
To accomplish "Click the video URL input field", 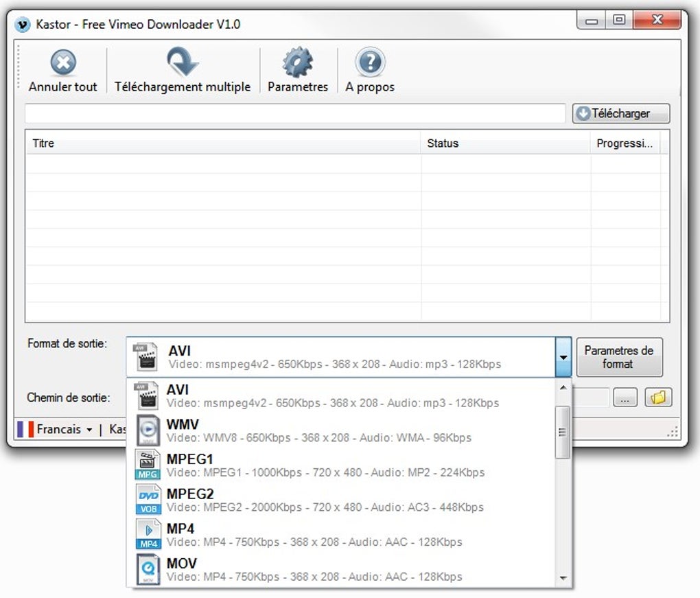I will point(295,113).
